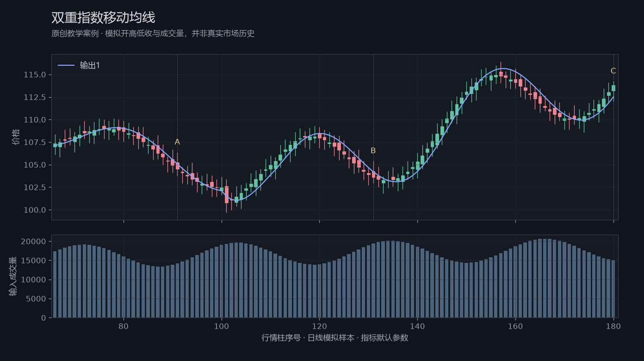Click the 102.5 price tick label

point(35,188)
